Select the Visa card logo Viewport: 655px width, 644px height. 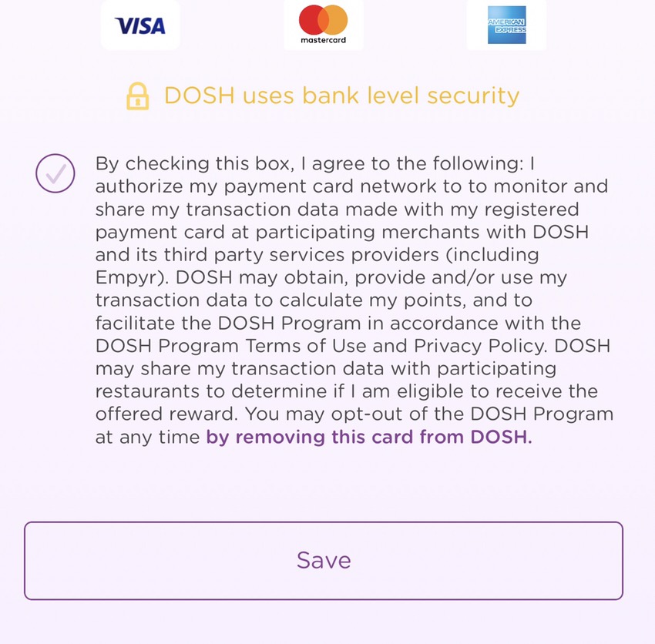coord(140,26)
